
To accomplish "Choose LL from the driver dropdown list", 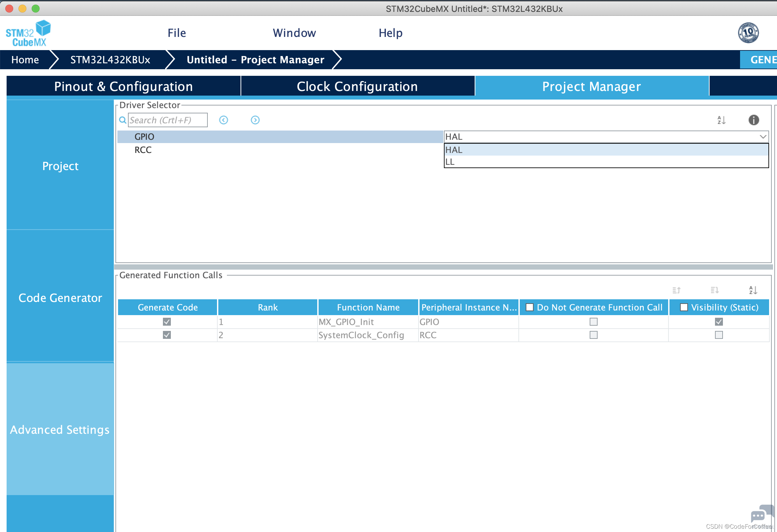I will (606, 162).
